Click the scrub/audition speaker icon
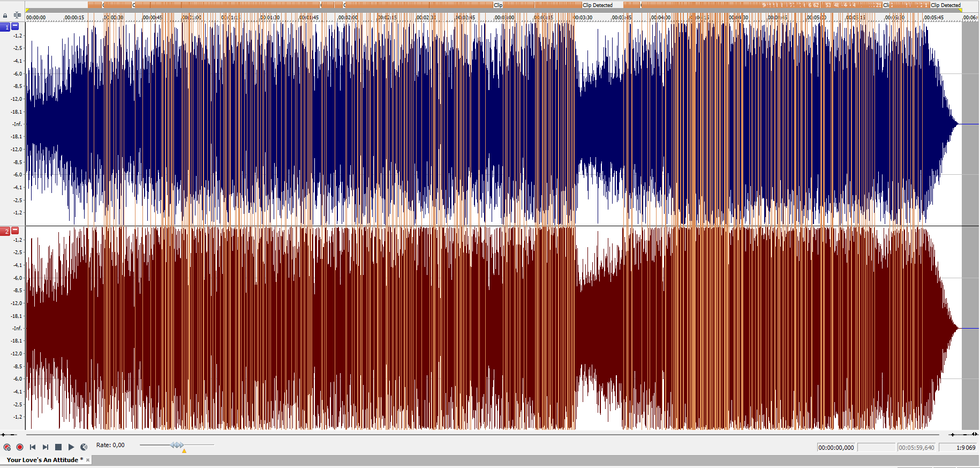Screen dimensions: 980x468 [84, 447]
